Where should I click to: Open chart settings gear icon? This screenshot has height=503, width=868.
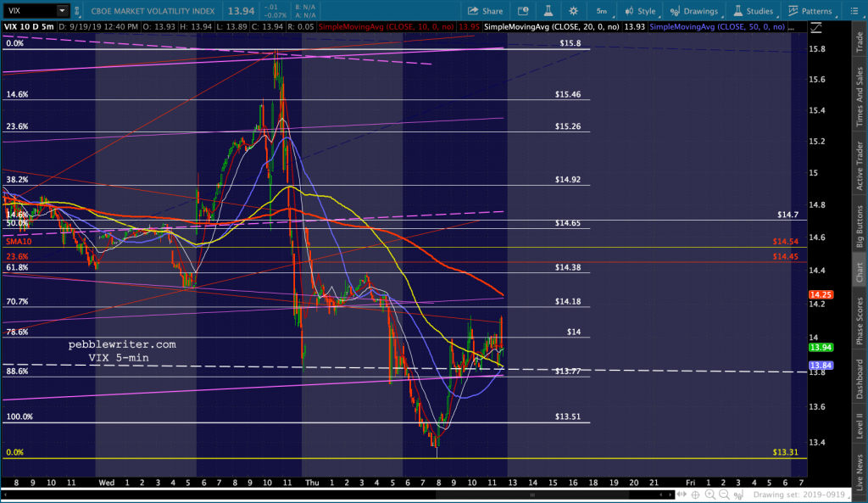[x=574, y=11]
